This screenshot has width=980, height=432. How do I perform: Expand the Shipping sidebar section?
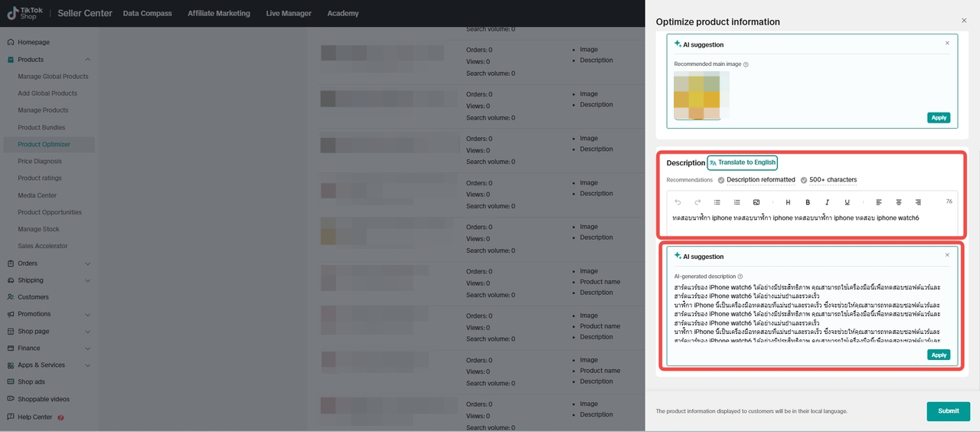[87, 280]
